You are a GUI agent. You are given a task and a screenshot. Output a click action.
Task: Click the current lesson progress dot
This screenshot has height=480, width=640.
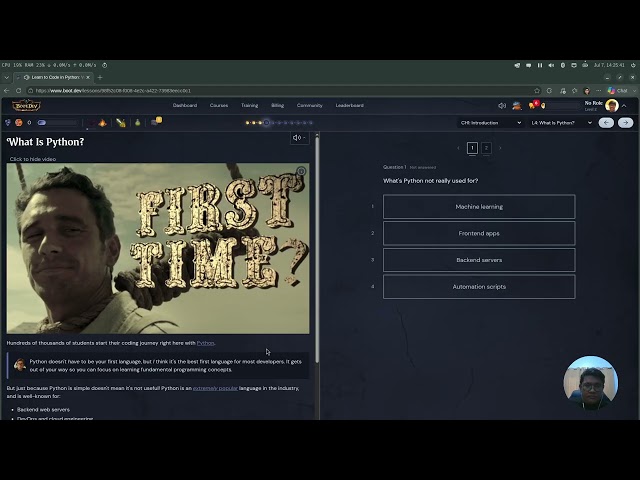pos(266,122)
